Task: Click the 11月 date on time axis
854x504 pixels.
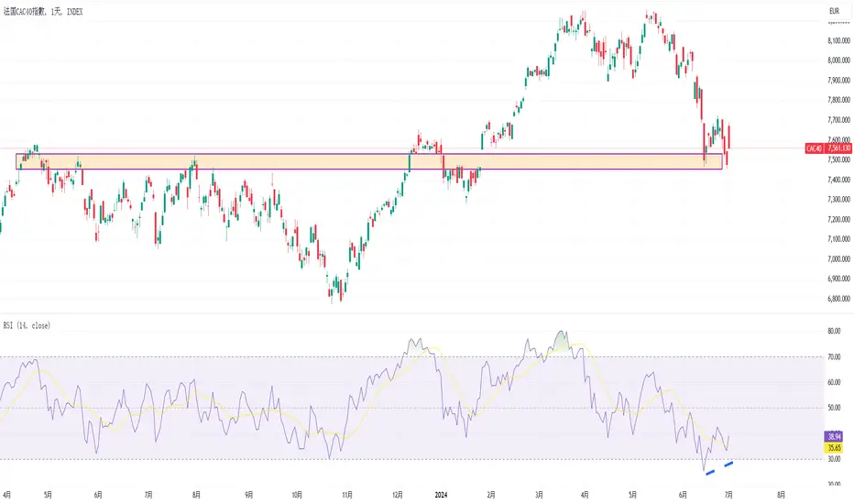Action: point(347,495)
